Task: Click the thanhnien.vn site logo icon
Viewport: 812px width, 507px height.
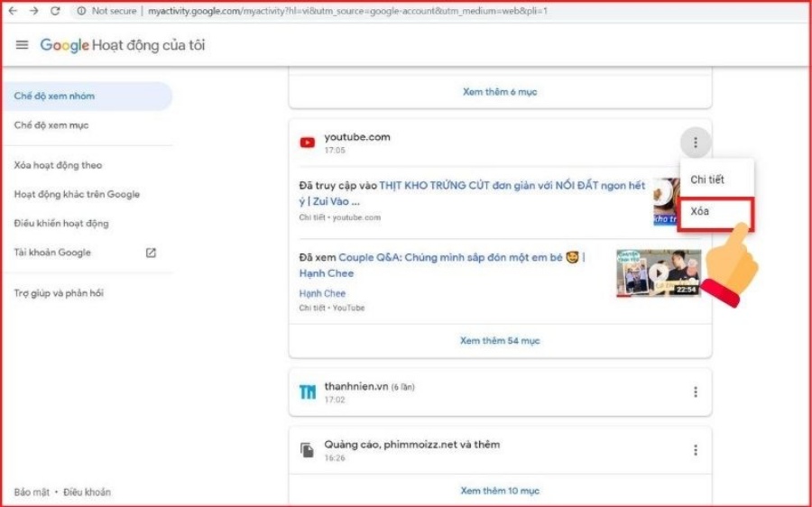Action: pos(308,392)
